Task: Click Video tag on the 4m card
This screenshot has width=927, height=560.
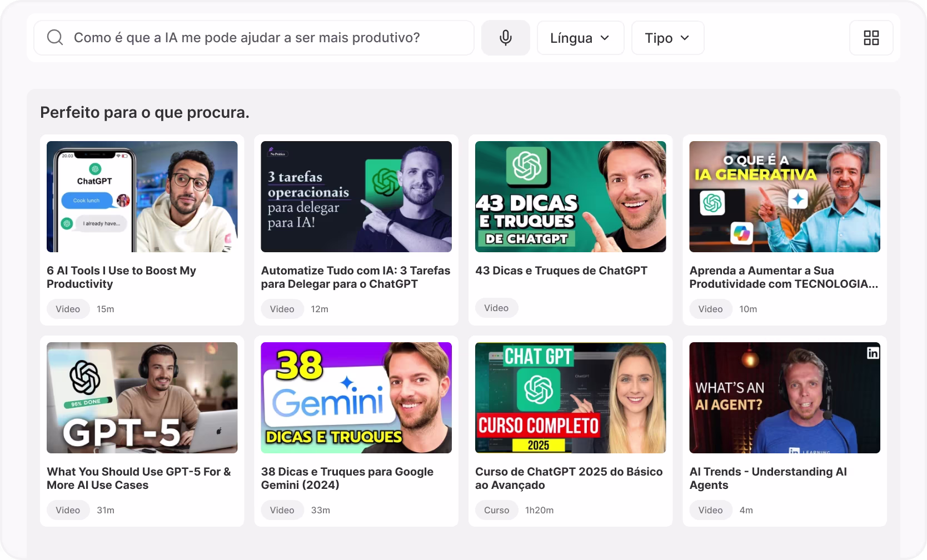Action: [711, 510]
